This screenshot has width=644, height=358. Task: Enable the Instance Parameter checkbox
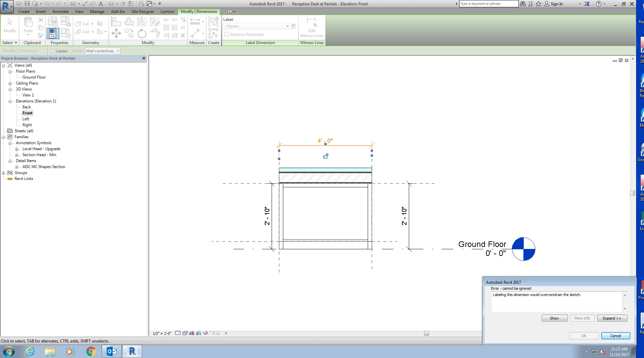pos(227,34)
